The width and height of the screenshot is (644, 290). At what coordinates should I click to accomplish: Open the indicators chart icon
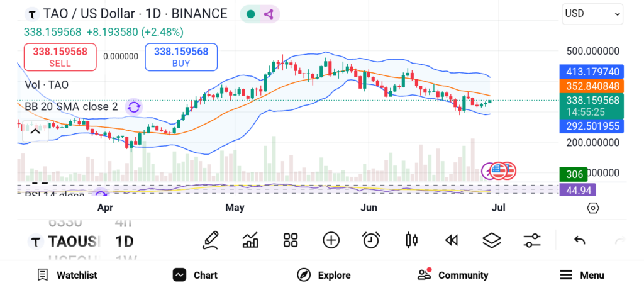(250, 240)
